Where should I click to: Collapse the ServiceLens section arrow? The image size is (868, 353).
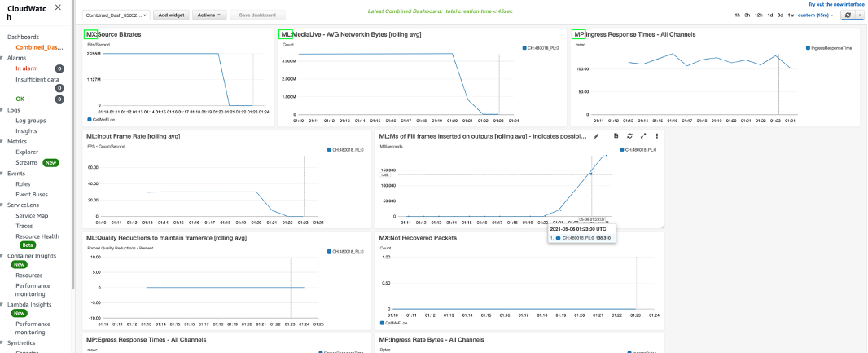[x=2, y=205]
